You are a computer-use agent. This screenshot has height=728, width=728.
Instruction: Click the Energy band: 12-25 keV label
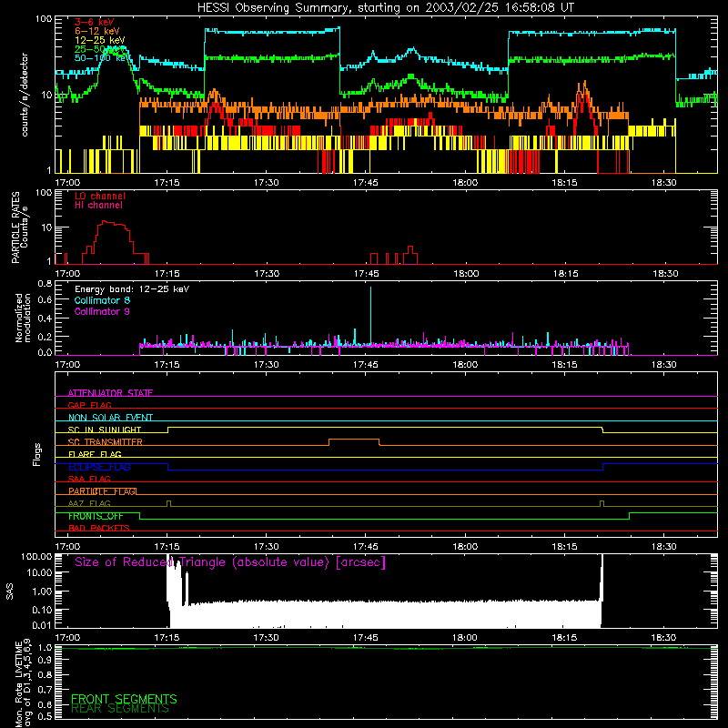(132, 289)
